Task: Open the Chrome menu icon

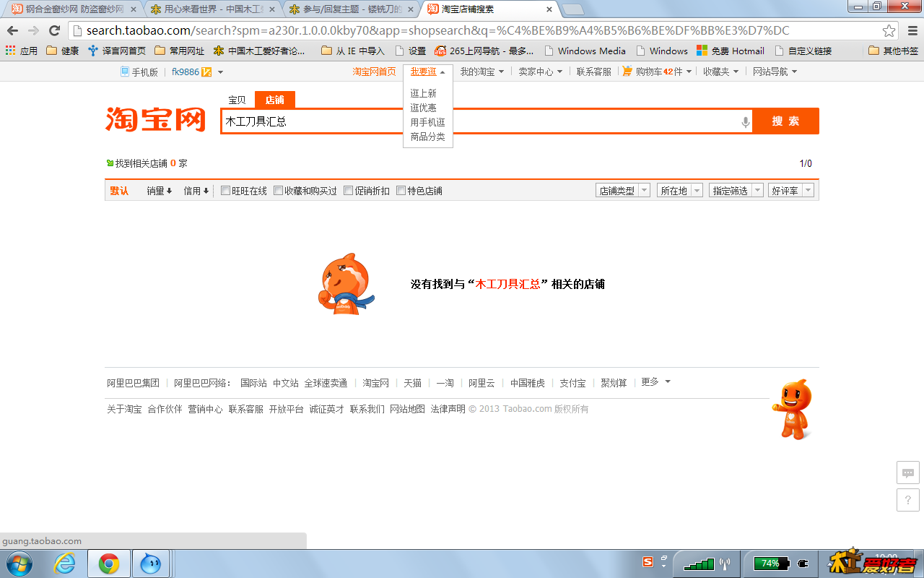Action: click(x=911, y=30)
